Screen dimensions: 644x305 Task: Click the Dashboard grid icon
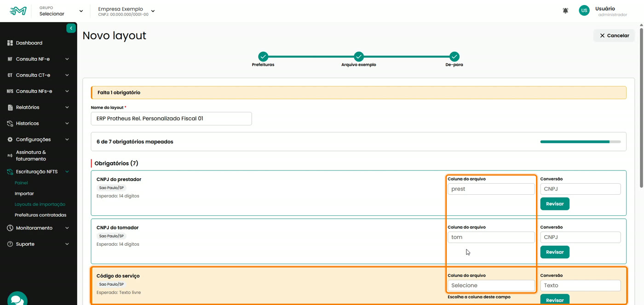click(10, 43)
